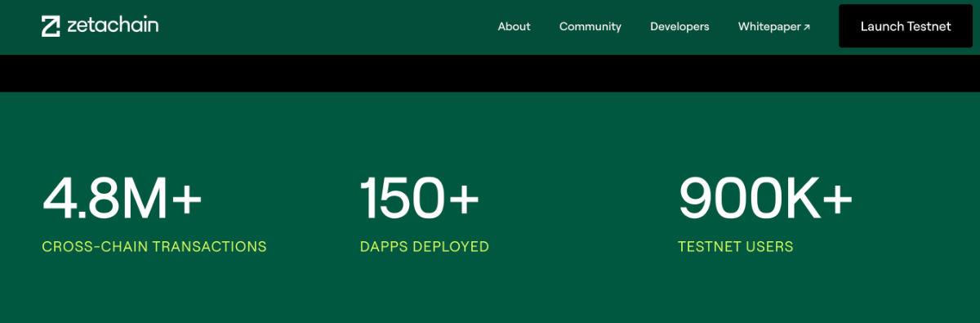This screenshot has height=323, width=980.
Task: Click the black banner strip below header
Action: [490, 74]
